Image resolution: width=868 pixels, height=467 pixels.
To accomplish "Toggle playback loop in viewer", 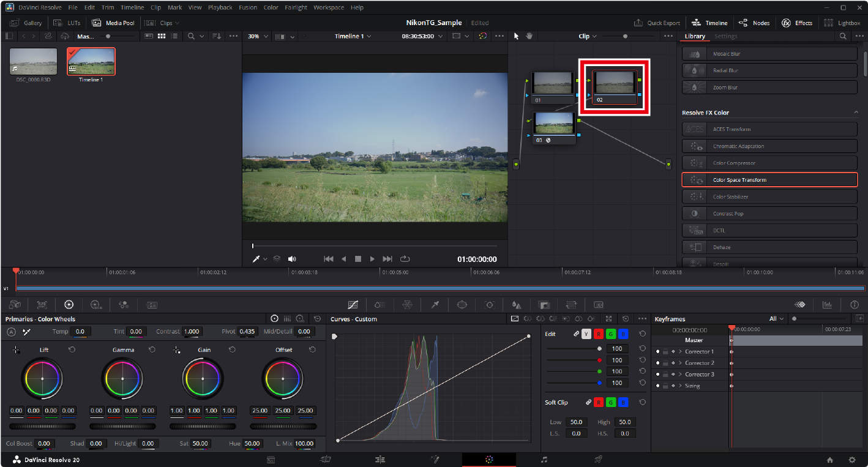I will (x=405, y=259).
